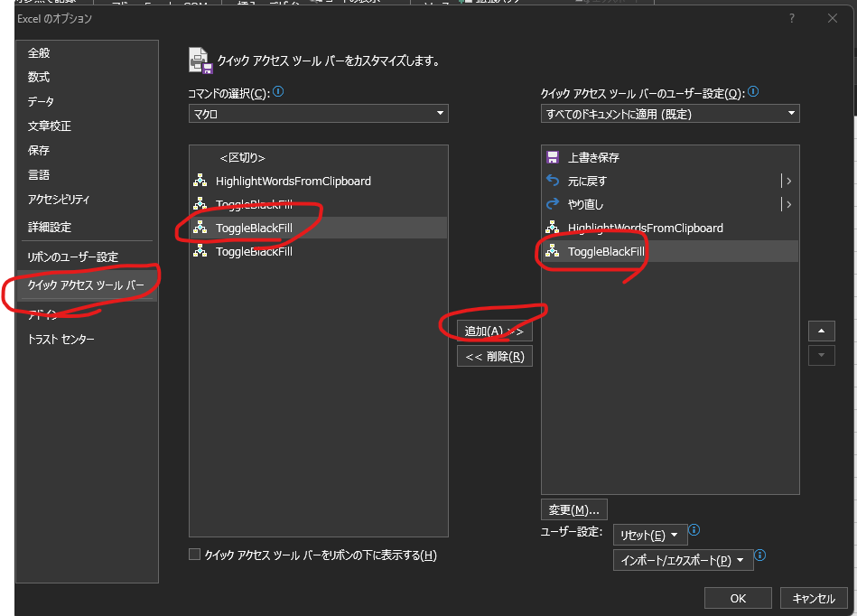Open the トラスト センター category
The height and width of the screenshot is (616, 857).
click(x=61, y=340)
